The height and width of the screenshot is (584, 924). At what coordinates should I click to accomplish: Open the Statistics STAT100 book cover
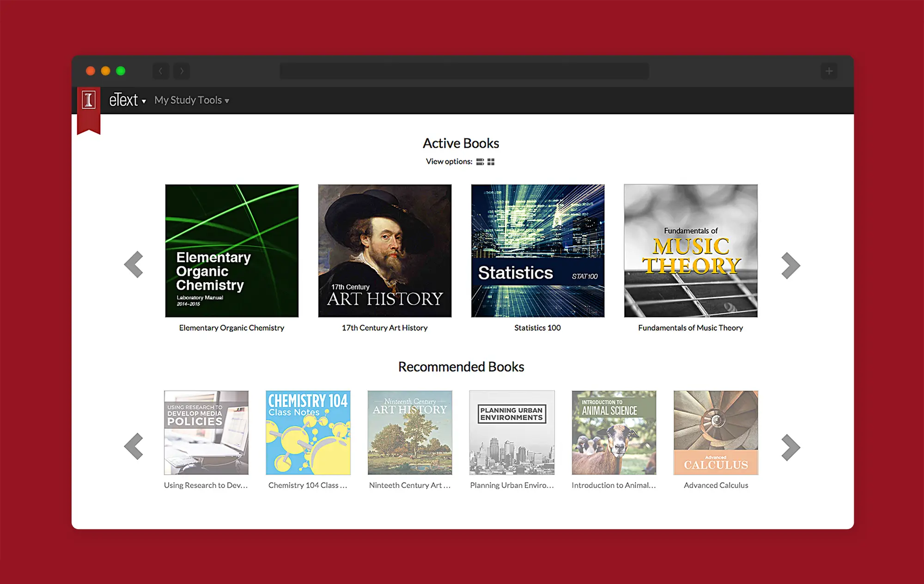(x=538, y=251)
